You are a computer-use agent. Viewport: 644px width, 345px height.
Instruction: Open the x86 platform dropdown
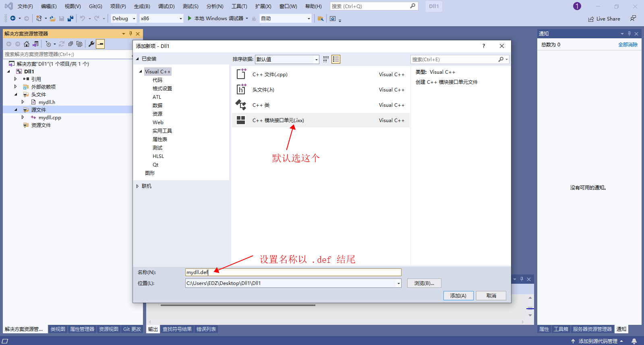(x=161, y=18)
